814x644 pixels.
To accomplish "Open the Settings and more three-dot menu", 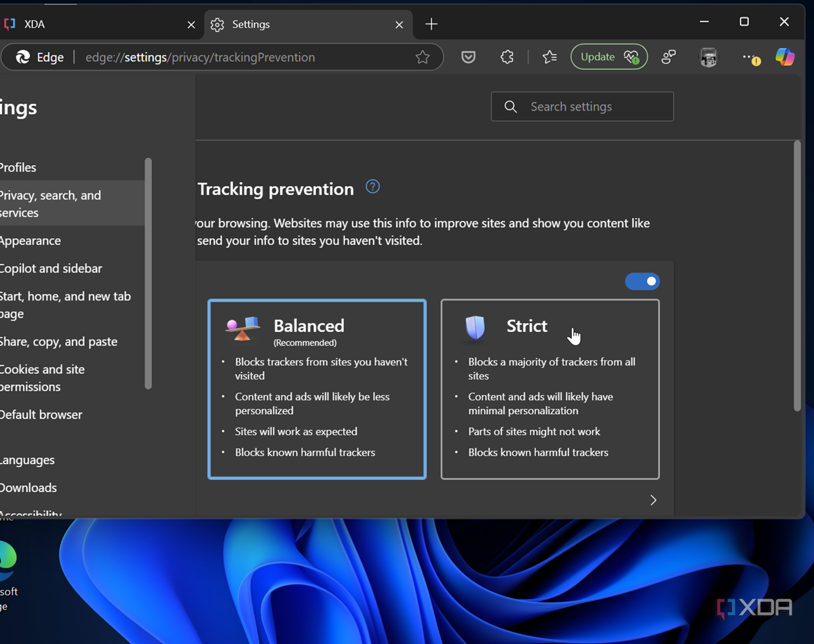I will click(x=749, y=58).
